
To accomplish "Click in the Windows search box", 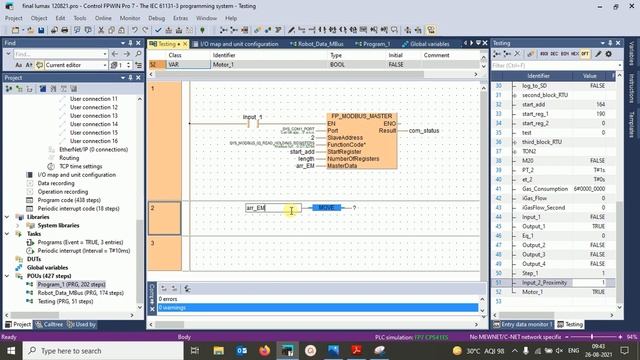I will click(103, 351).
